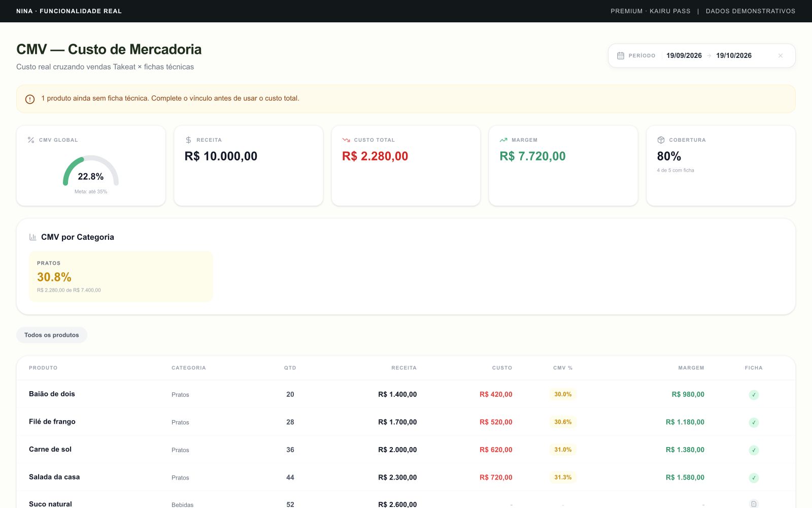Click the box icon on Cobertura card
The width and height of the screenshot is (812, 508).
click(661, 140)
